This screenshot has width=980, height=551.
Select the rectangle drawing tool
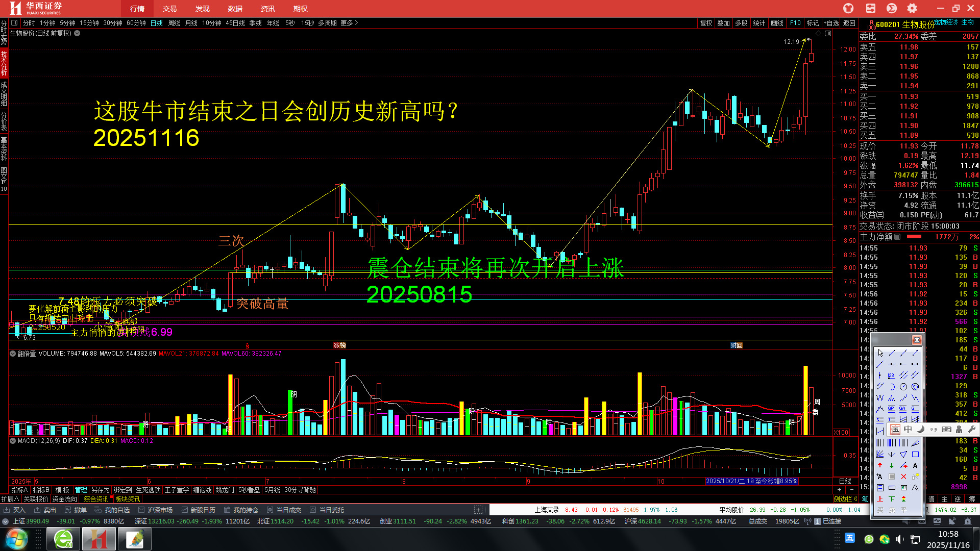915,454
